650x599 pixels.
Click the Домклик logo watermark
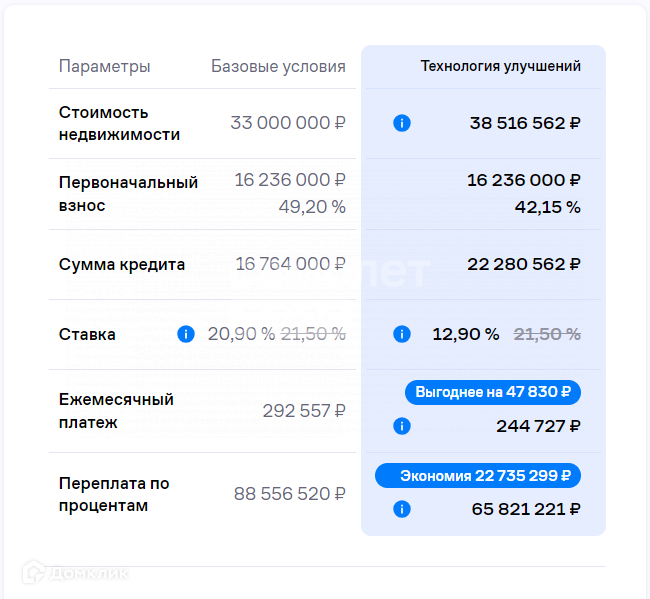[x=78, y=573]
